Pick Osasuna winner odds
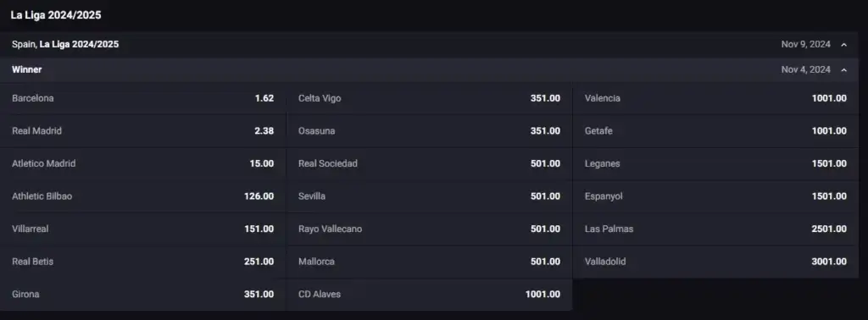 tap(430, 131)
